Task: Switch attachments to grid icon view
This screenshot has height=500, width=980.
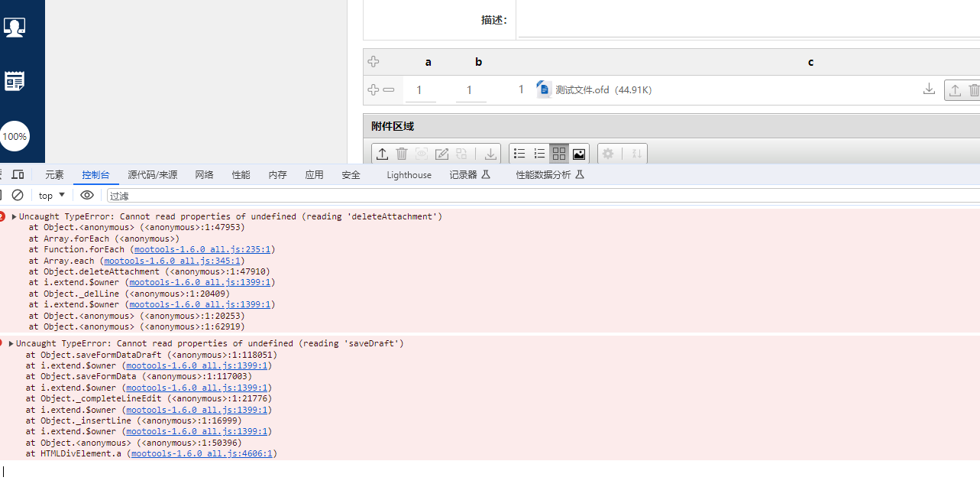Action: point(559,154)
